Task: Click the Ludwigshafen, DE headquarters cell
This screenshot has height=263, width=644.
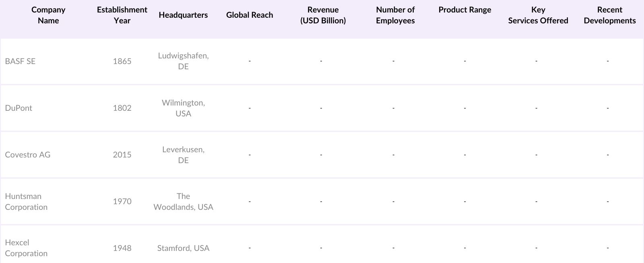Action: tap(183, 61)
